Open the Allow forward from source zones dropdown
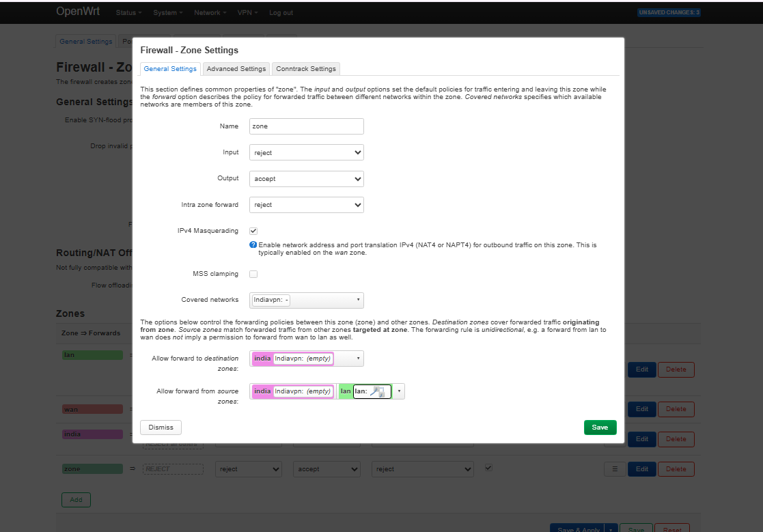763x532 pixels. coord(399,391)
